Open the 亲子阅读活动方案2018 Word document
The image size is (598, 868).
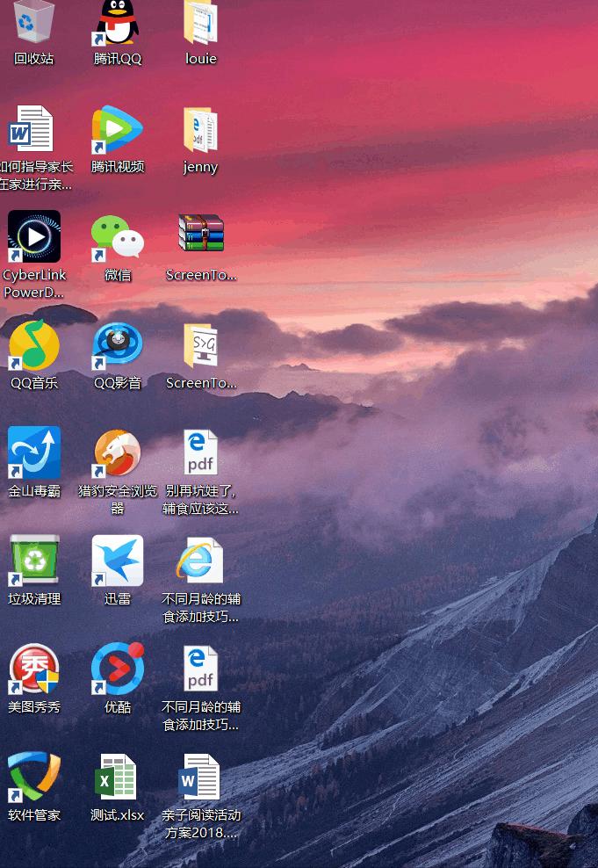201,778
